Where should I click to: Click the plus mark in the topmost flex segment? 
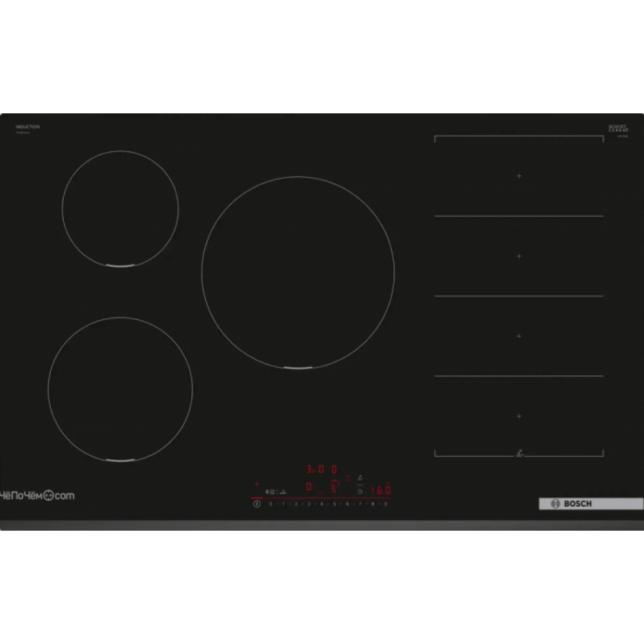(519, 176)
